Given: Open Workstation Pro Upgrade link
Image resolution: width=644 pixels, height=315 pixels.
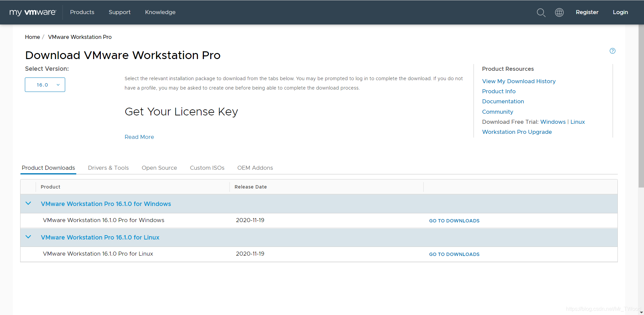Looking at the screenshot, I should [x=517, y=132].
